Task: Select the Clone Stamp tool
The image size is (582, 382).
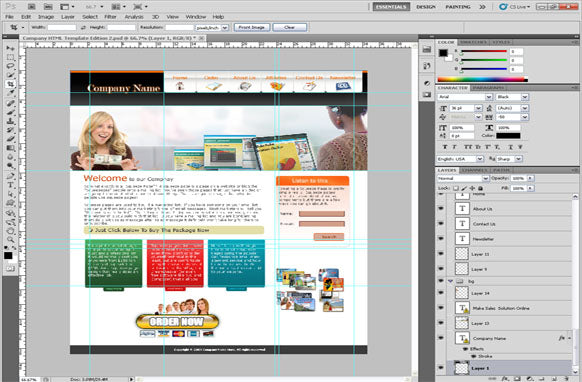Action: (10, 121)
